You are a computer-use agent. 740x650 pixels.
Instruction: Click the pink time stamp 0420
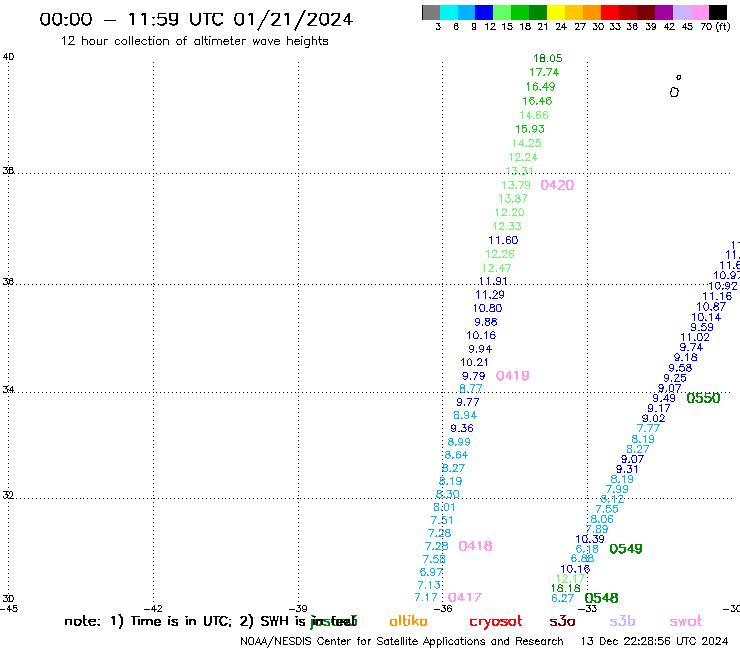tap(557, 185)
